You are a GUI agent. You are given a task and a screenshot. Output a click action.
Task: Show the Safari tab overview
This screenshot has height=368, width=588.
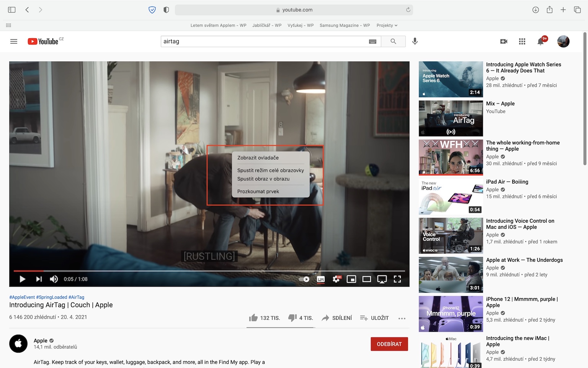(577, 10)
